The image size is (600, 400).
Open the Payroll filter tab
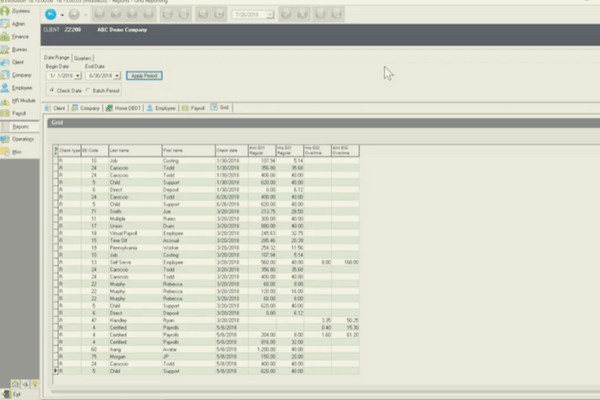click(194, 108)
